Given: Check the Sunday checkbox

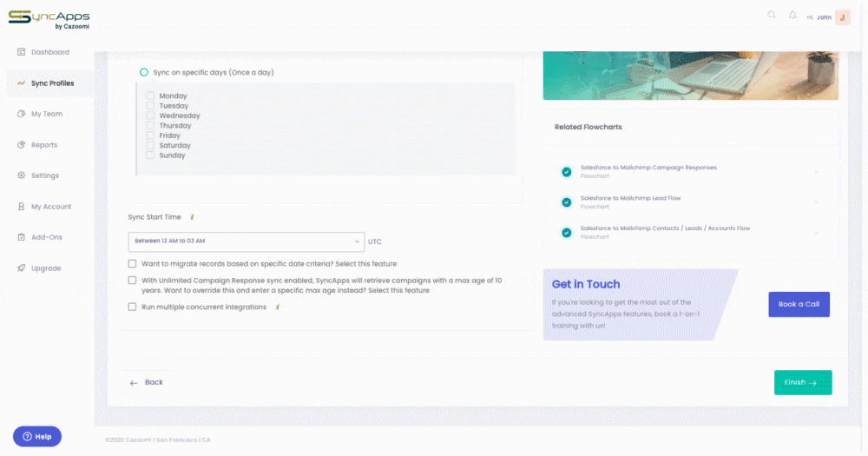Looking at the screenshot, I should pos(150,155).
